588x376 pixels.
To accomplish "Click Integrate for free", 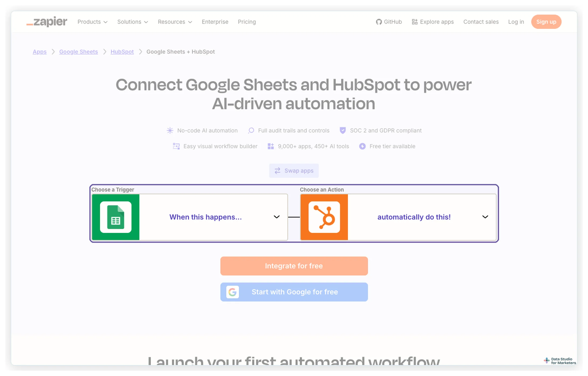I will pyautogui.click(x=294, y=266).
